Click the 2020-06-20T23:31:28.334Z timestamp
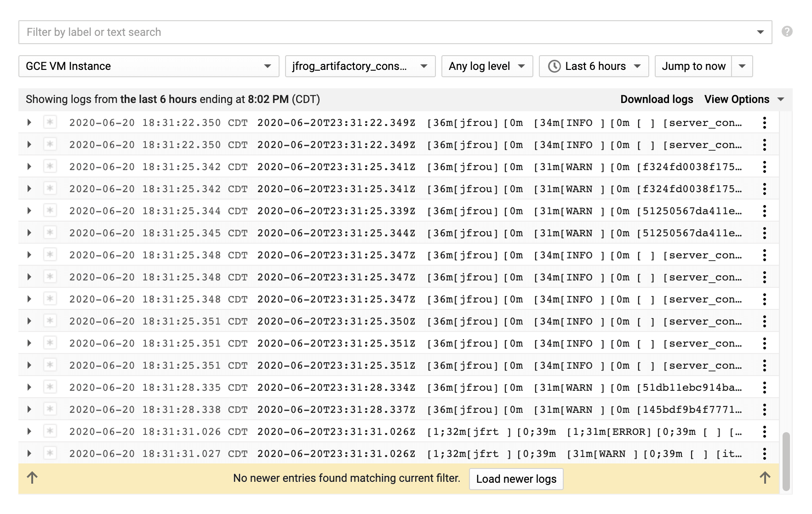Image resolution: width=812 pixels, height=514 pixels. click(x=336, y=388)
